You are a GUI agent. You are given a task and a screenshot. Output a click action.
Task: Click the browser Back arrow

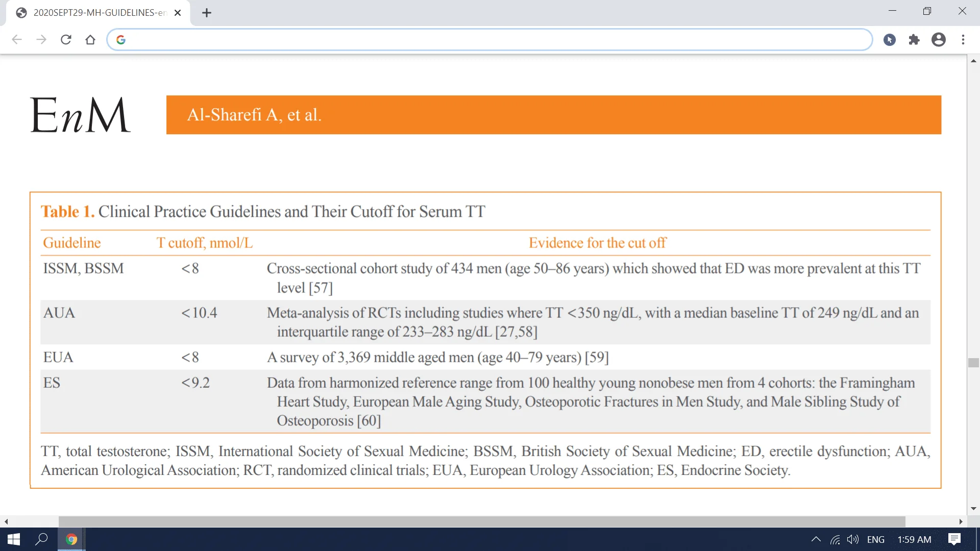17,40
